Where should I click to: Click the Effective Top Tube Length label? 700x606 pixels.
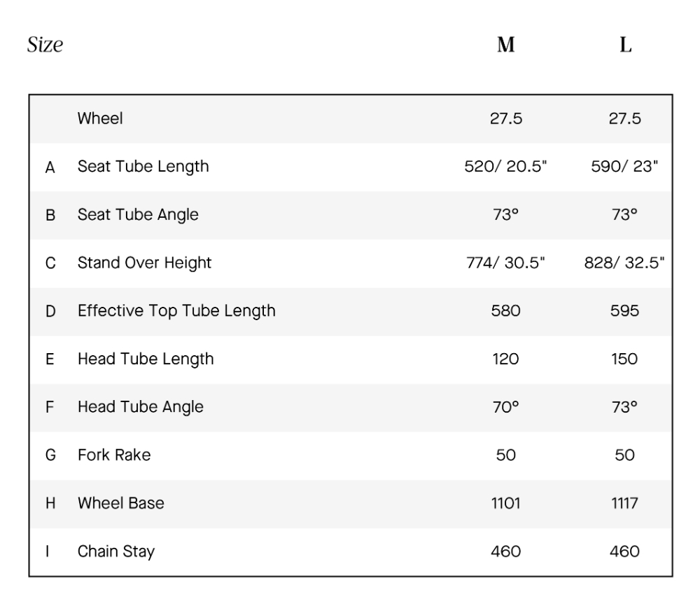[176, 310]
